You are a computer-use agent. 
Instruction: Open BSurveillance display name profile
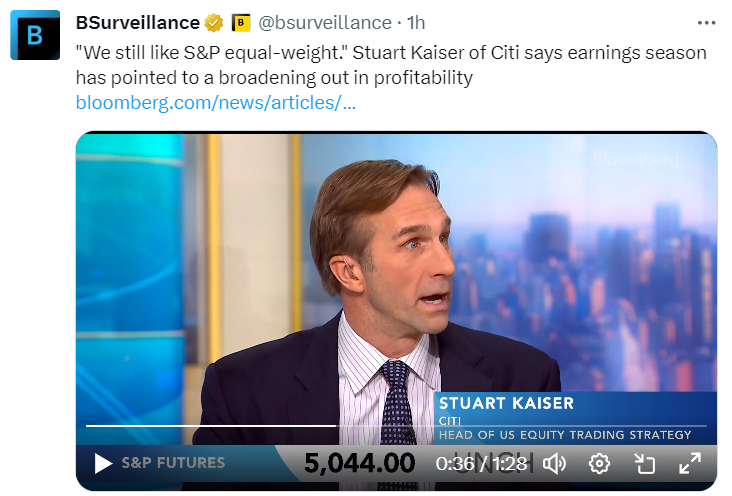coord(138,22)
